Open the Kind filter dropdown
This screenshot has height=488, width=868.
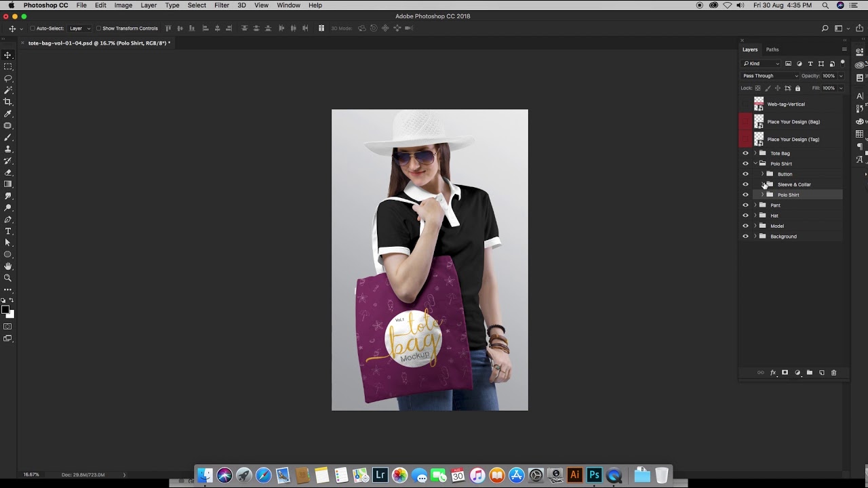[762, 64]
